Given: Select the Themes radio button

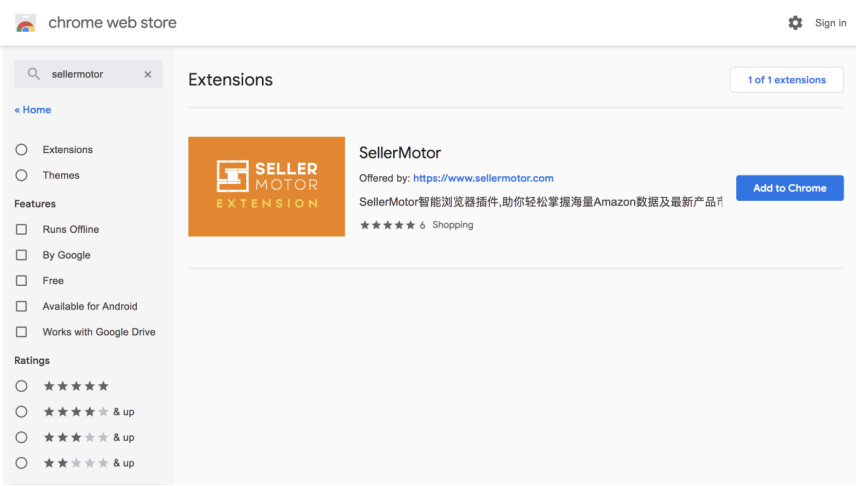Looking at the screenshot, I should click(x=21, y=175).
